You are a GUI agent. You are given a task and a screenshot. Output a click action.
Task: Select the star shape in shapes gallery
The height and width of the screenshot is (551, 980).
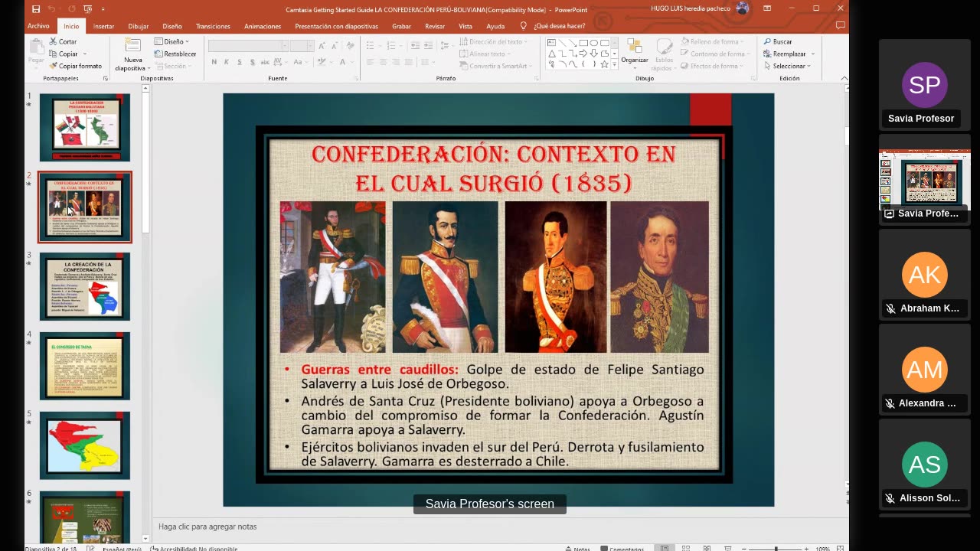(604, 64)
